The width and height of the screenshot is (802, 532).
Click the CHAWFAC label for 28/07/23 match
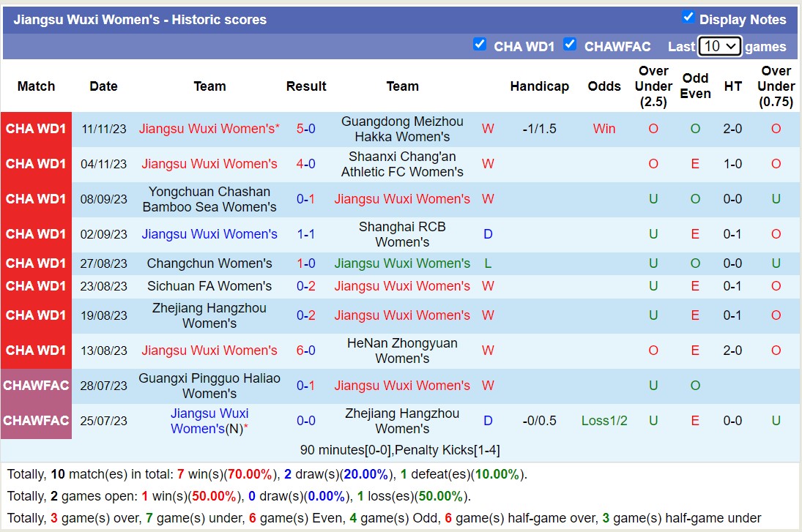36,386
